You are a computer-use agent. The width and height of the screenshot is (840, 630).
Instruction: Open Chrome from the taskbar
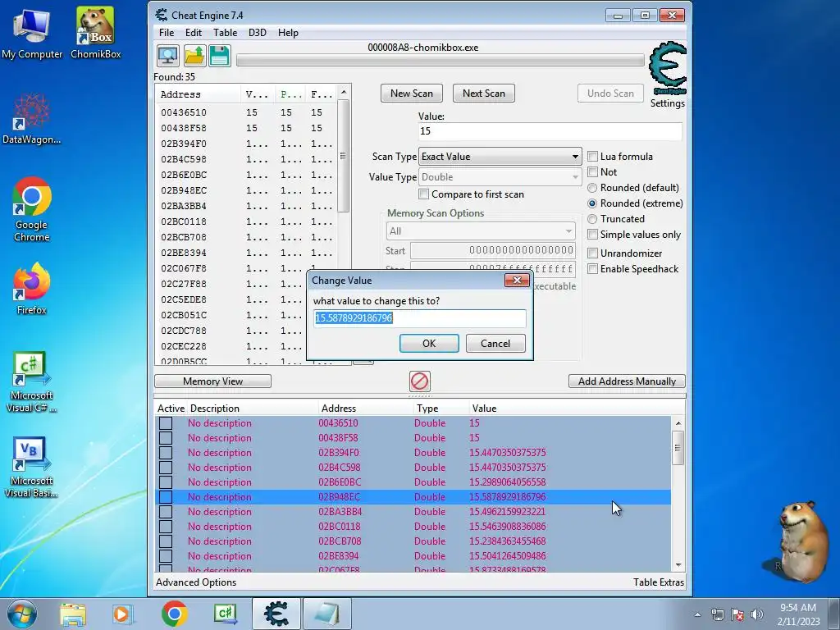click(x=175, y=614)
